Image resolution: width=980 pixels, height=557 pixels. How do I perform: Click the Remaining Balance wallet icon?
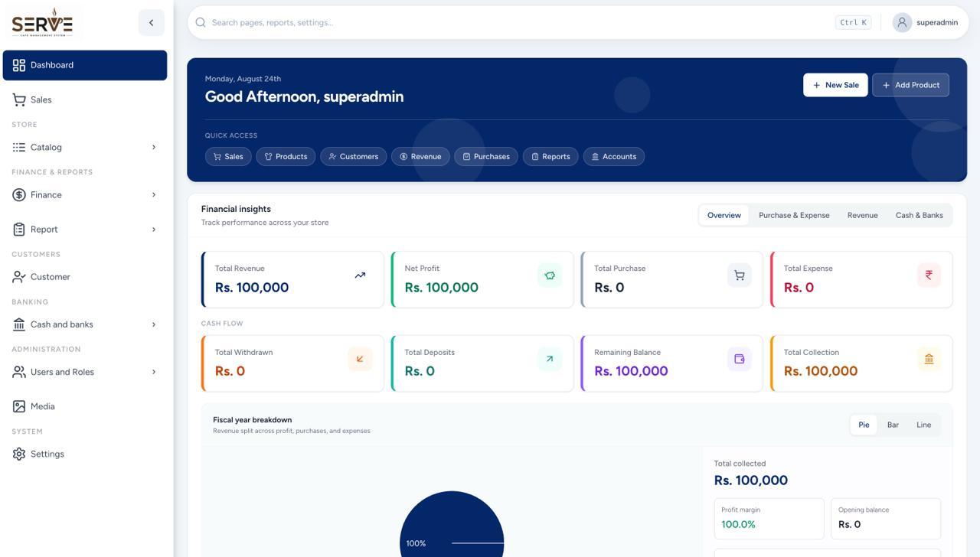click(740, 359)
